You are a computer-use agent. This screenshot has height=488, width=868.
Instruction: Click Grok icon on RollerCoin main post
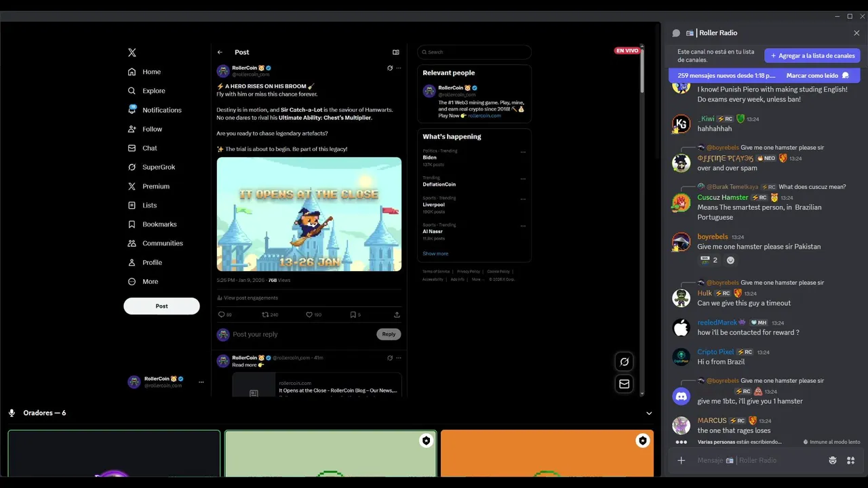pos(390,68)
